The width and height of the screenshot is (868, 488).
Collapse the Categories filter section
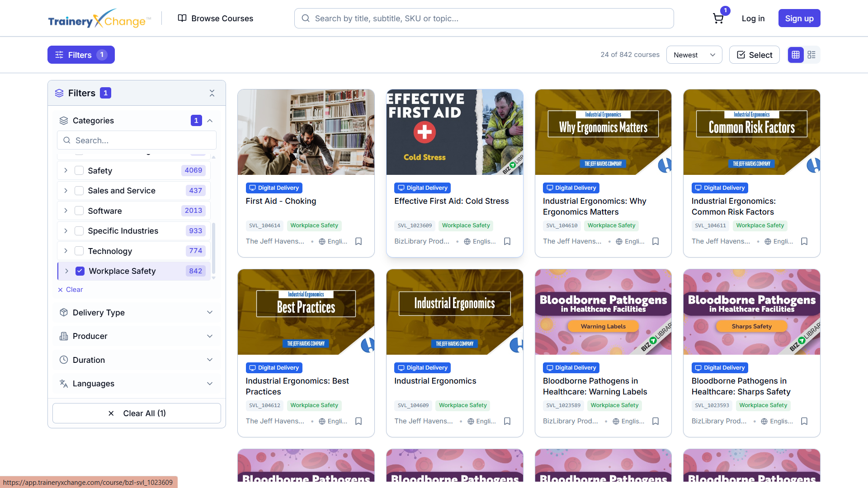click(210, 121)
